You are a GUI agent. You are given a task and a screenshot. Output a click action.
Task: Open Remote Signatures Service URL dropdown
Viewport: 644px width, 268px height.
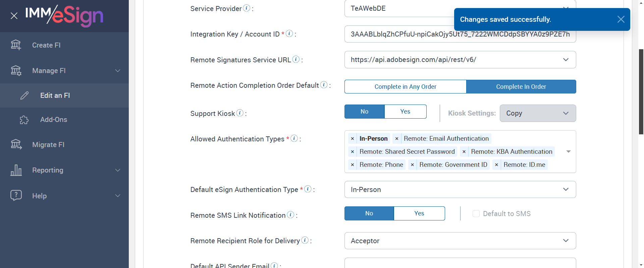(x=566, y=60)
